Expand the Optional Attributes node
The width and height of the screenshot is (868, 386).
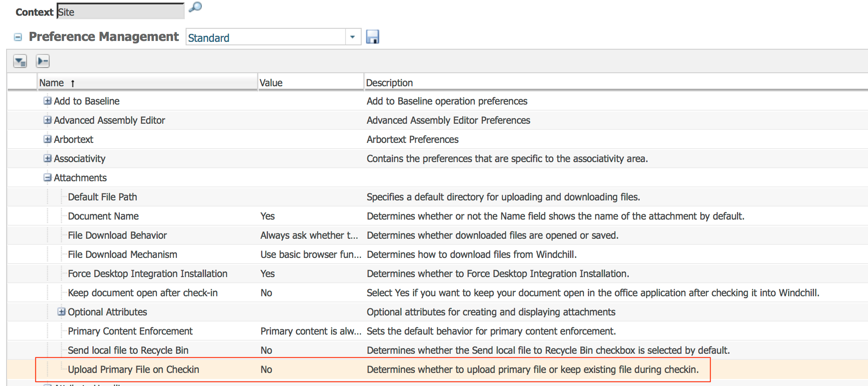[61, 312]
